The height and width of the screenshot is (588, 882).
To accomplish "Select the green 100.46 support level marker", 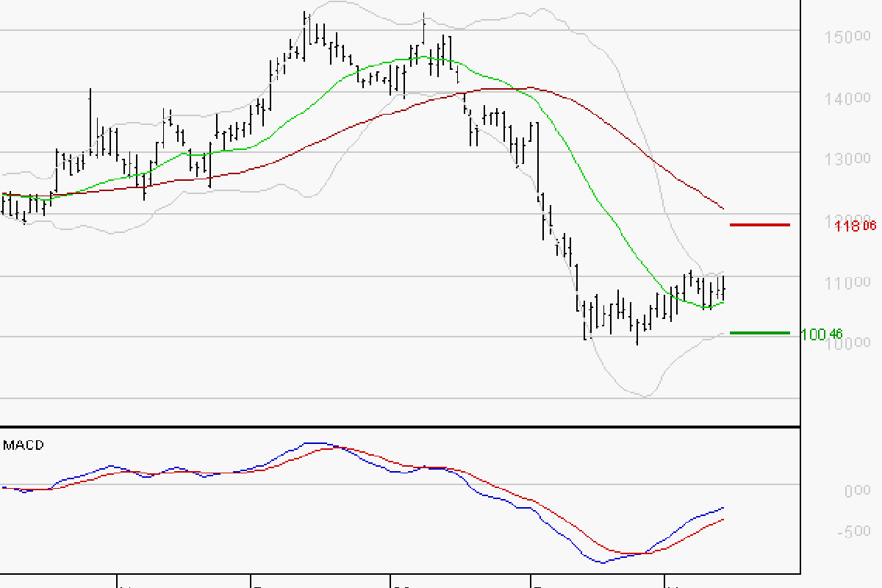I will click(x=759, y=333).
